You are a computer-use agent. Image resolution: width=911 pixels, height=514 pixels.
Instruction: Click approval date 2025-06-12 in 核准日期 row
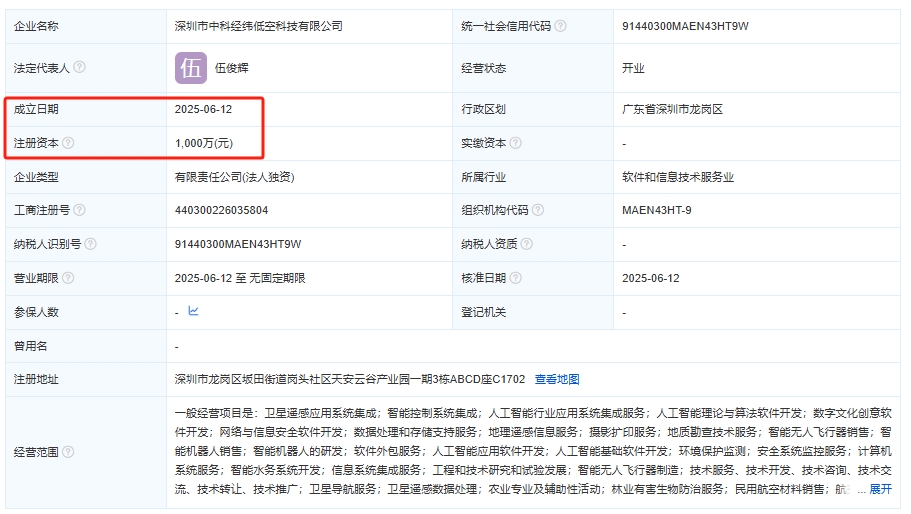pyautogui.click(x=651, y=278)
